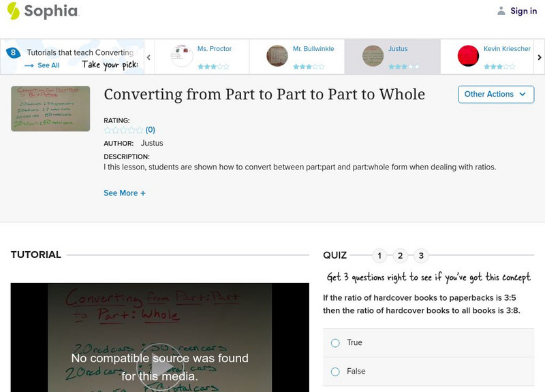Open Justus's tutorial avatar in the carousel
The width and height of the screenshot is (545, 392).
373,56
